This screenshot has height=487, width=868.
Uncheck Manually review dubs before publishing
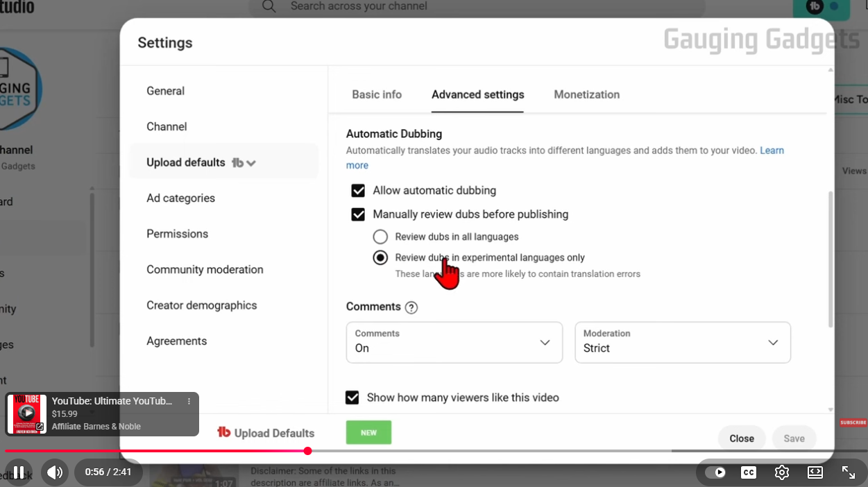(358, 215)
